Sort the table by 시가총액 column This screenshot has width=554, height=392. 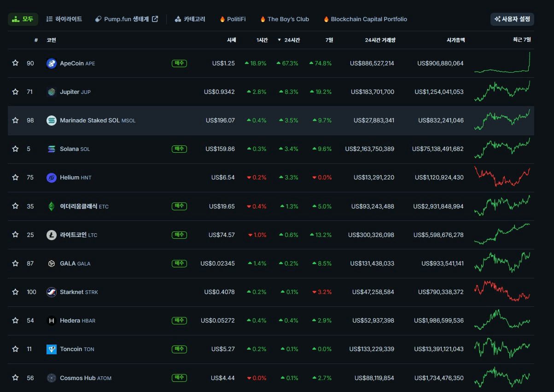coord(455,40)
